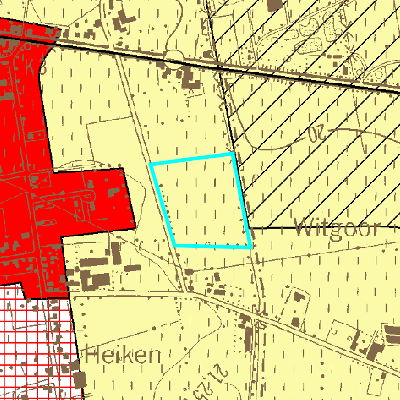Select the cyan-outlined parcel on the map
The image size is (400, 400).
point(202,202)
